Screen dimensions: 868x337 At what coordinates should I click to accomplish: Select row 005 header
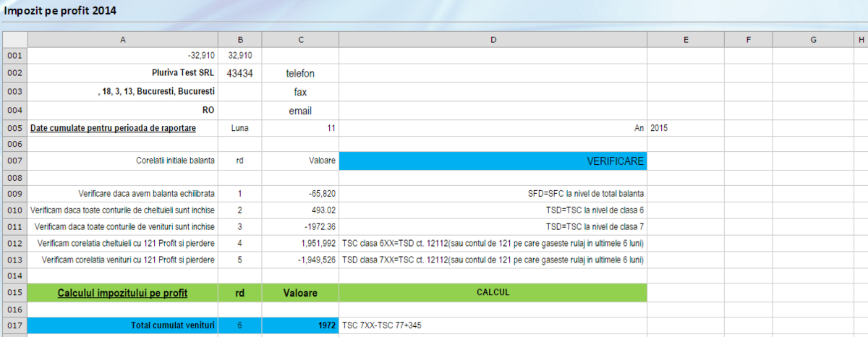[x=14, y=128]
